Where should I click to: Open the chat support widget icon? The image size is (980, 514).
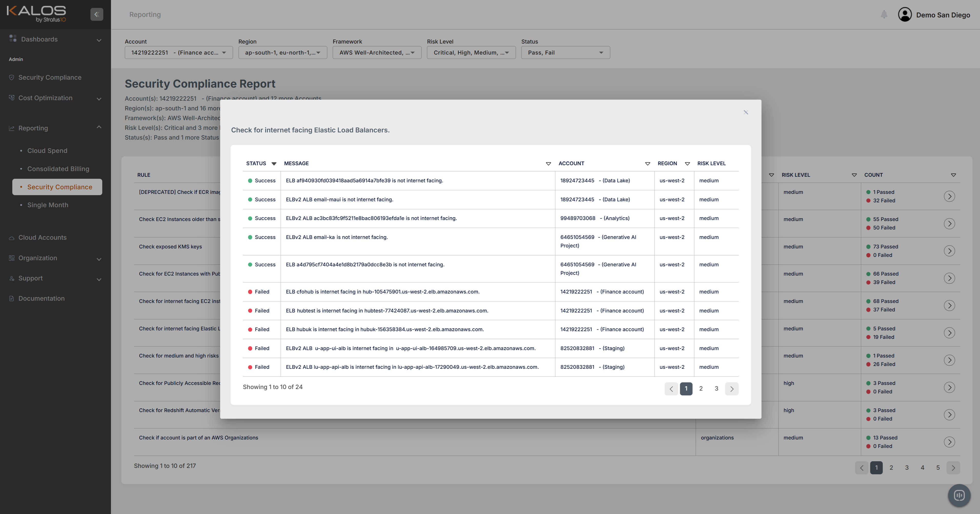(x=959, y=495)
